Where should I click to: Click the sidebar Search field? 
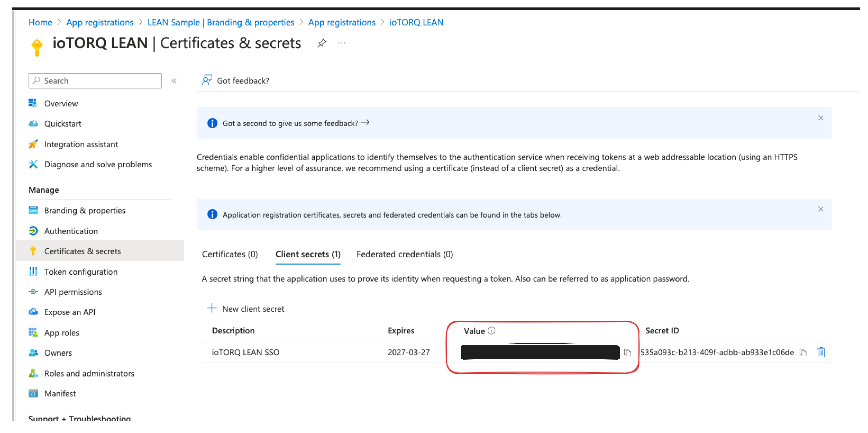[95, 81]
